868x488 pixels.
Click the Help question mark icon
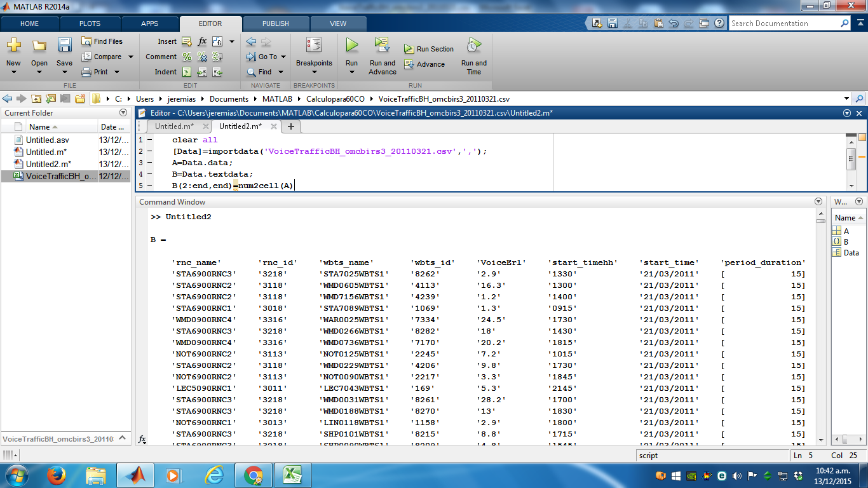[x=719, y=24]
